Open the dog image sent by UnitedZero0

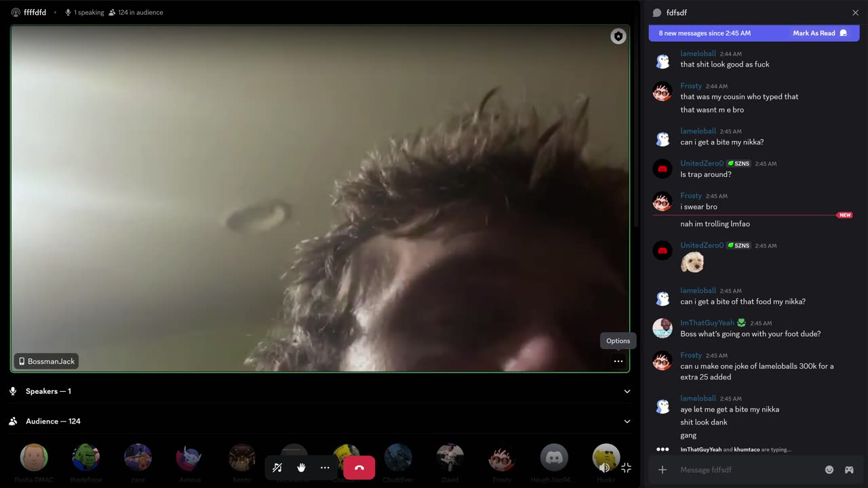tap(692, 262)
